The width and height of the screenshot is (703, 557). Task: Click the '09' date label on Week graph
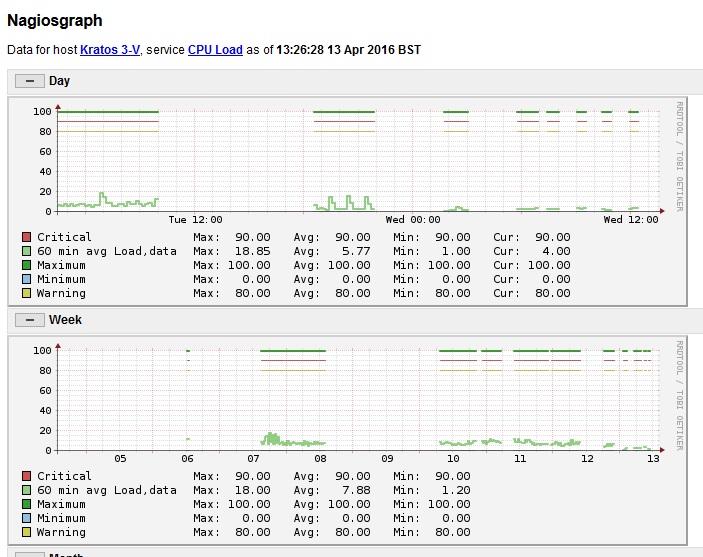click(387, 458)
